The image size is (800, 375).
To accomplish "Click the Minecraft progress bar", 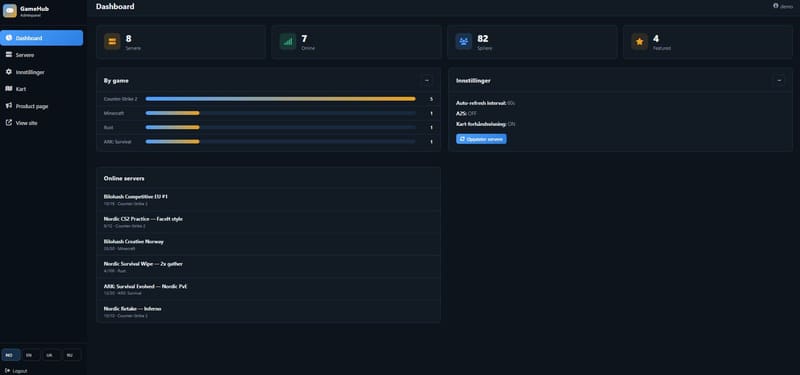I will [281, 113].
